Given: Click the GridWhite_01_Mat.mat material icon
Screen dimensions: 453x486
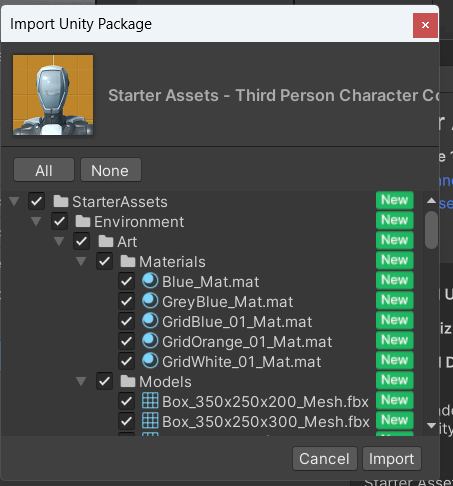Looking at the screenshot, I should [150, 361].
